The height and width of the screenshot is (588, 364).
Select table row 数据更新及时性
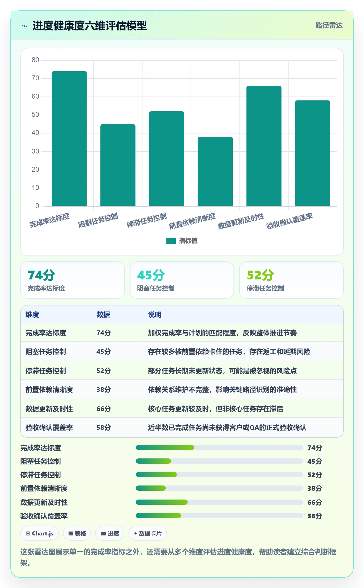(182, 408)
